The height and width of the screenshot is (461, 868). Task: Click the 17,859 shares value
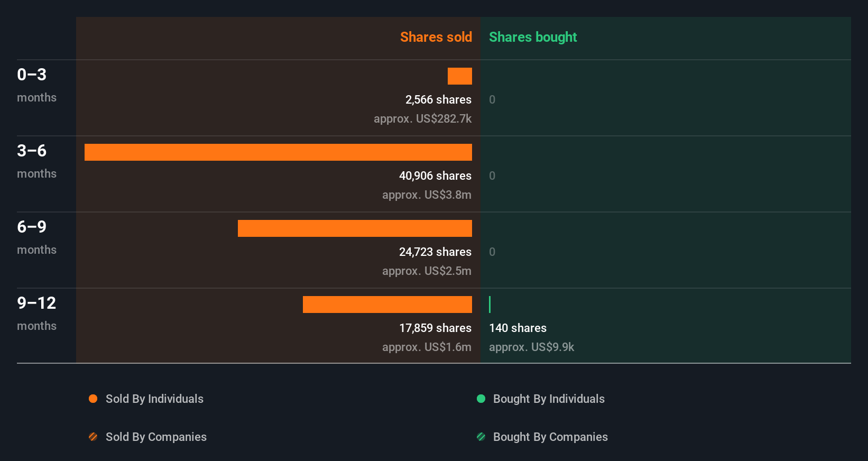(435, 328)
